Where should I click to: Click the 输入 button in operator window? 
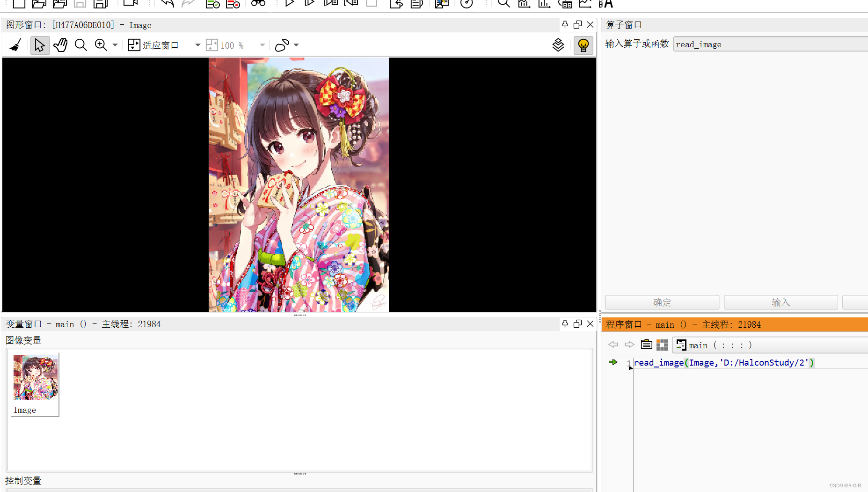pos(780,302)
